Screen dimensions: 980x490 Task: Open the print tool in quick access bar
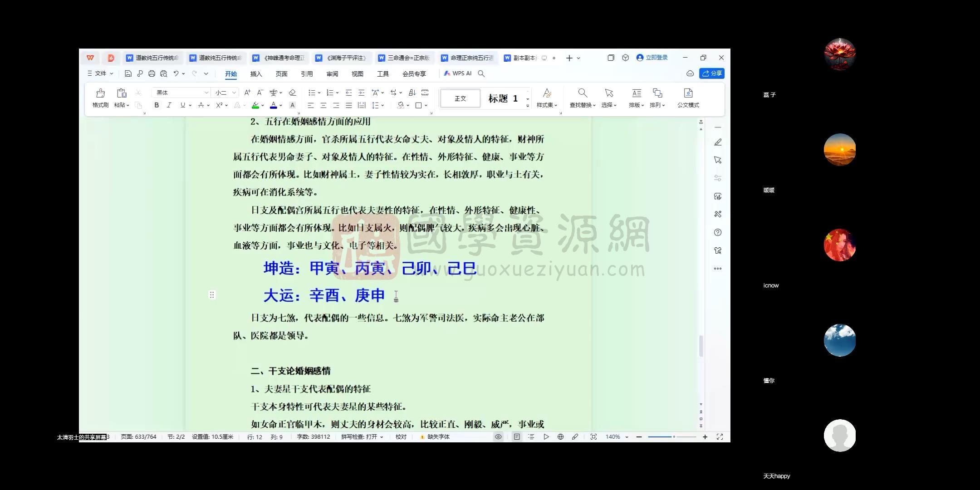[x=152, y=73]
